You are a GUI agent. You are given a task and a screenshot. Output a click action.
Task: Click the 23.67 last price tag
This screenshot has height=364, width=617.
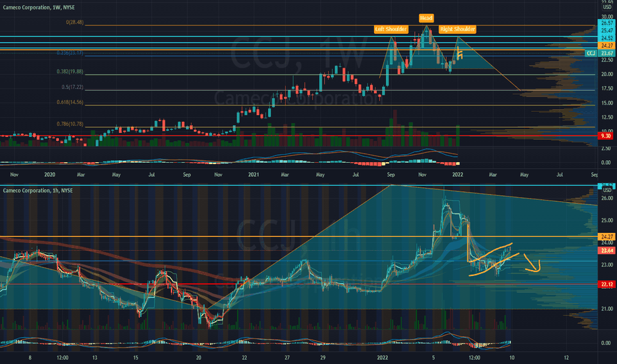pyautogui.click(x=607, y=53)
